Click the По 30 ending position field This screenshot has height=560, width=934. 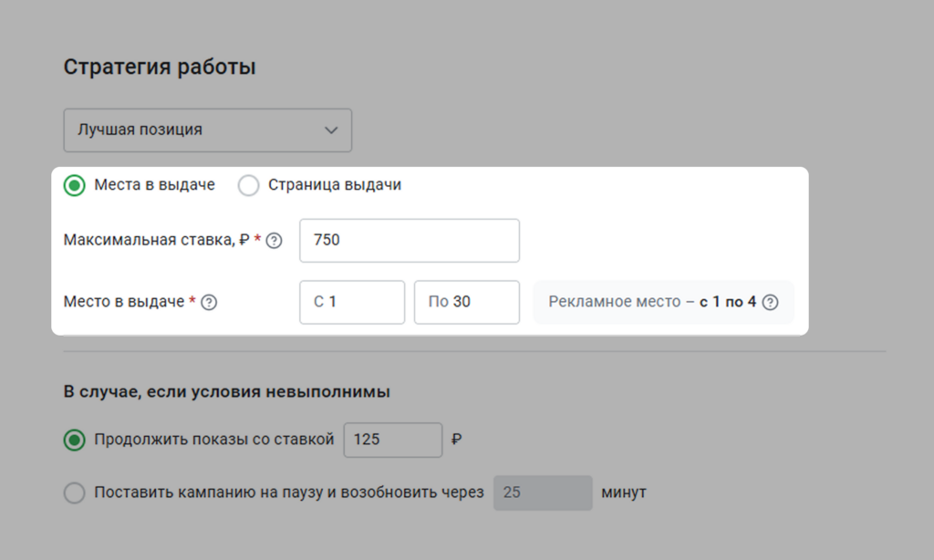pyautogui.click(x=466, y=301)
